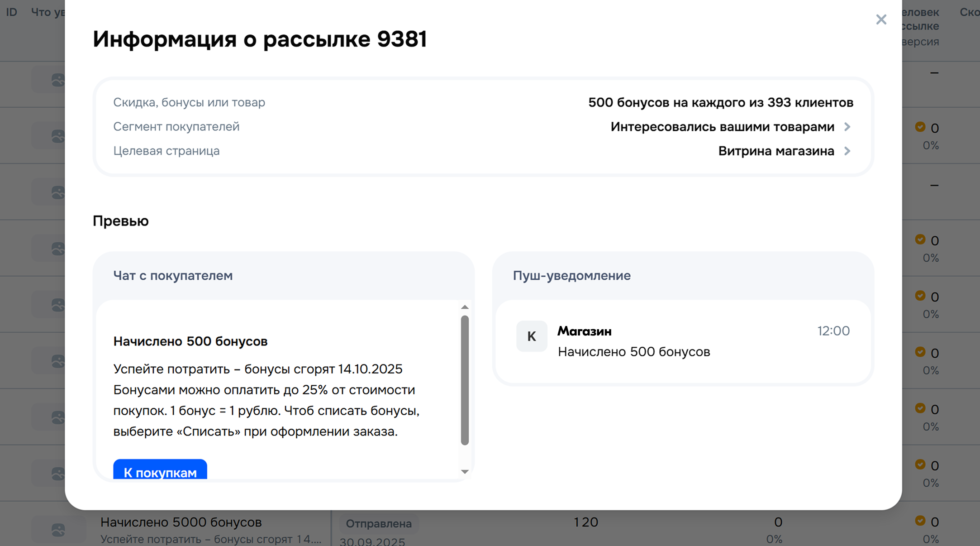Click the Пуш-уведомление panel header

(571, 275)
